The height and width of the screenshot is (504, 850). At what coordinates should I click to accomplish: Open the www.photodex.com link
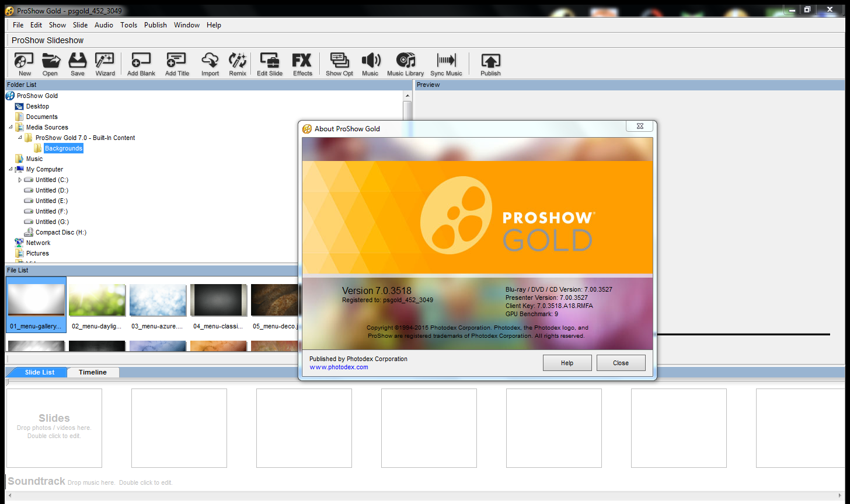(x=339, y=367)
